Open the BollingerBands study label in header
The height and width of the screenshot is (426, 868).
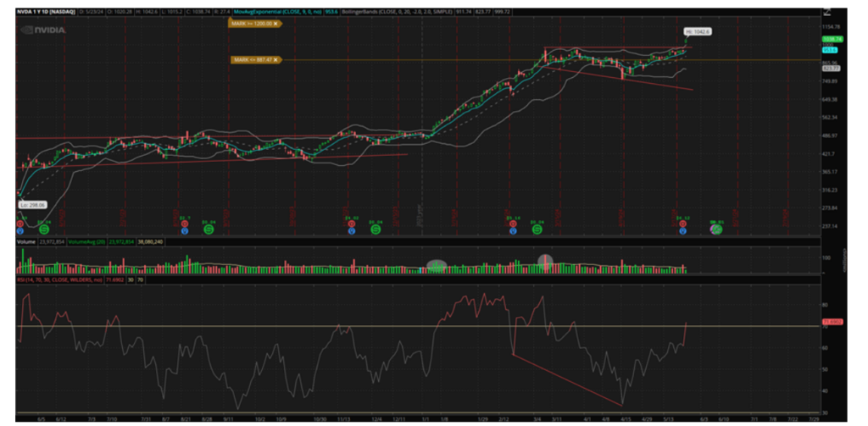395,11
